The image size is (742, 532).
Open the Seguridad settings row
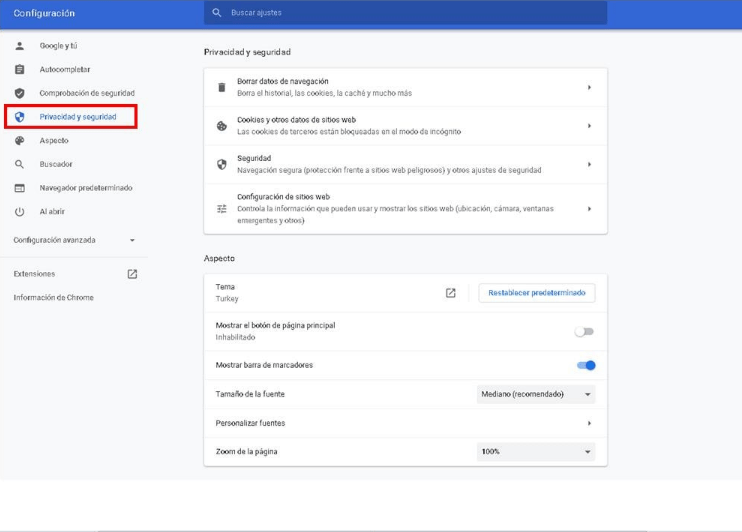[406, 164]
